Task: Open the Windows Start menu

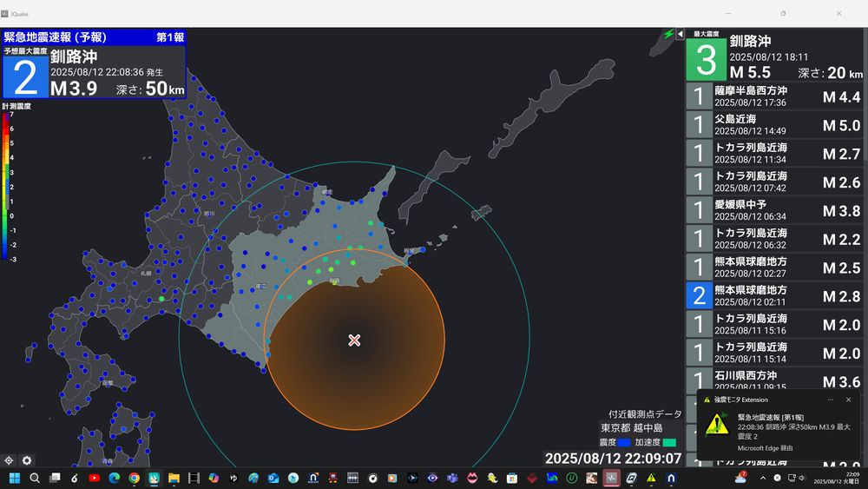Action: coord(15,478)
